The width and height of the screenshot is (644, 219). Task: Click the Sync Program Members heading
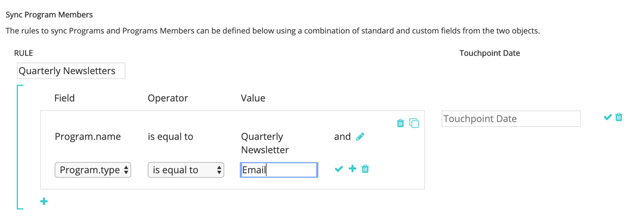pyautogui.click(x=49, y=15)
